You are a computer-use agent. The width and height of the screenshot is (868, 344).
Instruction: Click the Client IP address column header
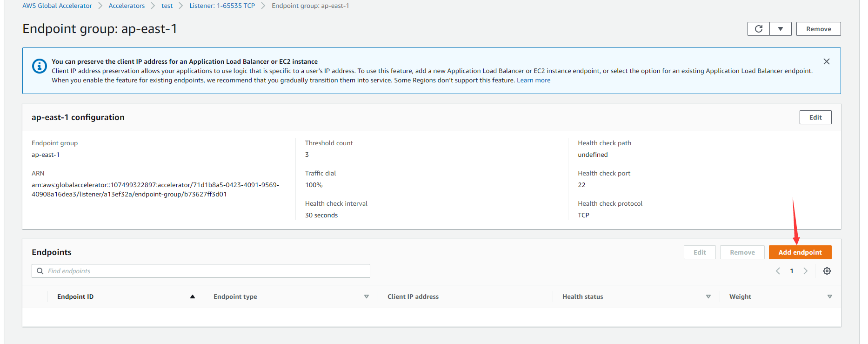(x=413, y=297)
